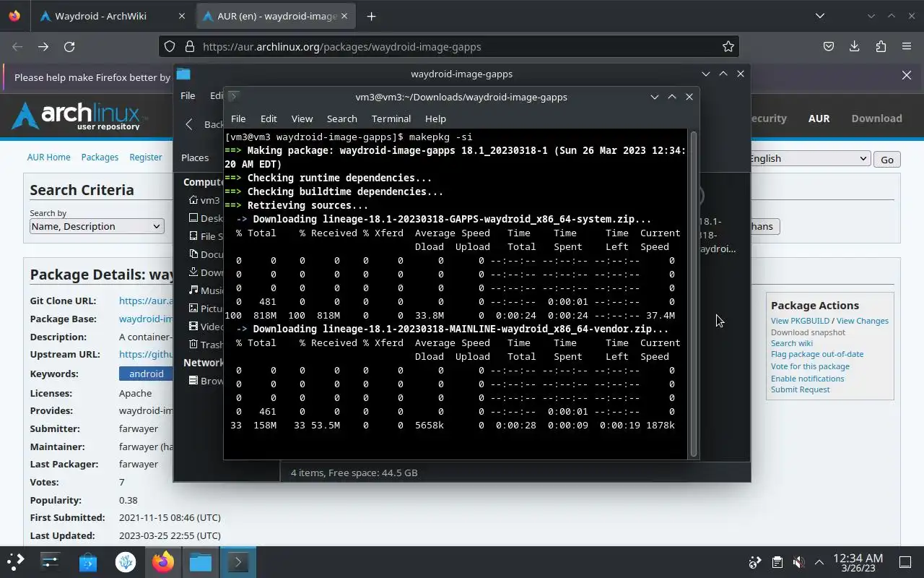Open the clock showing 12:34 AM

point(858,562)
